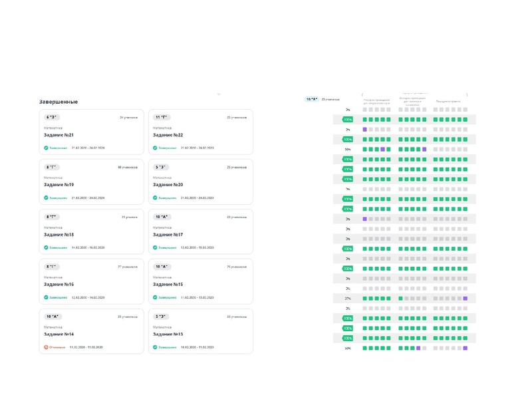Click the first green square in the 37% row
This screenshot has height=399, width=532.
(365, 299)
